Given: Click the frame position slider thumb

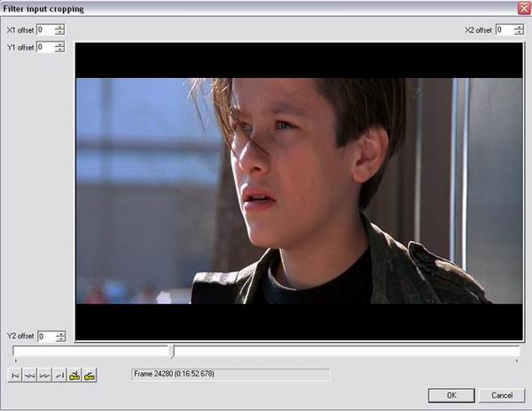Looking at the screenshot, I should click(x=172, y=352).
